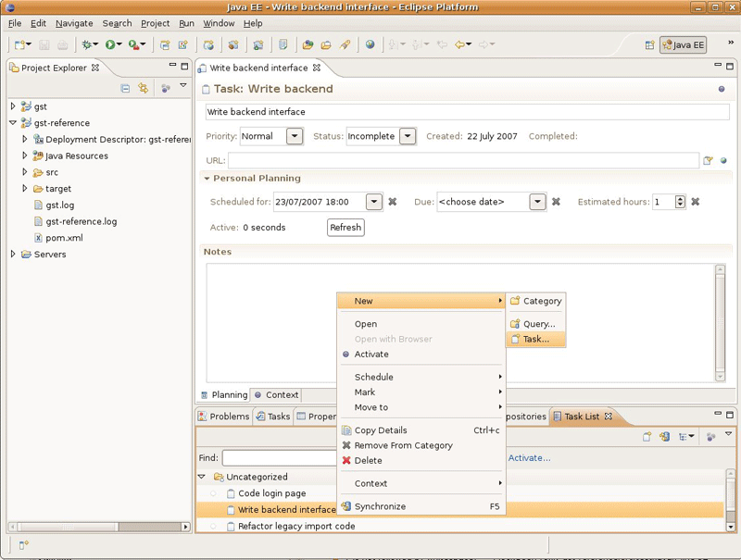Select Delete in context menu
Screen dimensions: 741x560
pyautogui.click(x=421, y=460)
